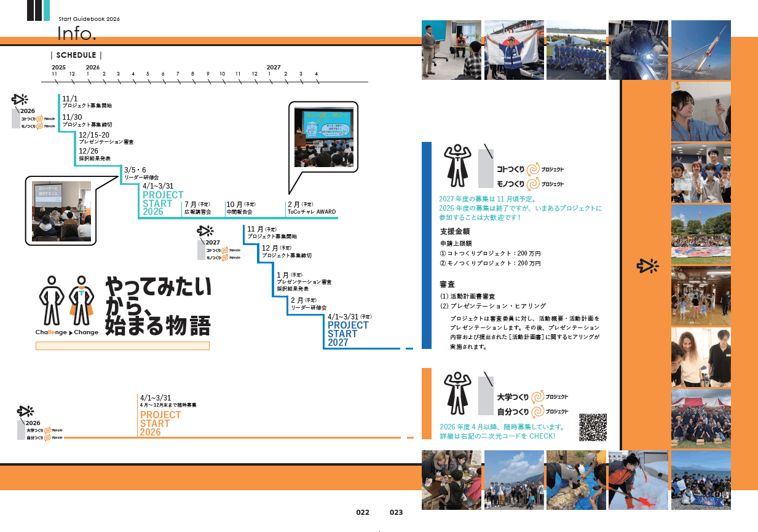Click the starburst icon above the 2027 label
758x532 pixels.
click(x=205, y=232)
